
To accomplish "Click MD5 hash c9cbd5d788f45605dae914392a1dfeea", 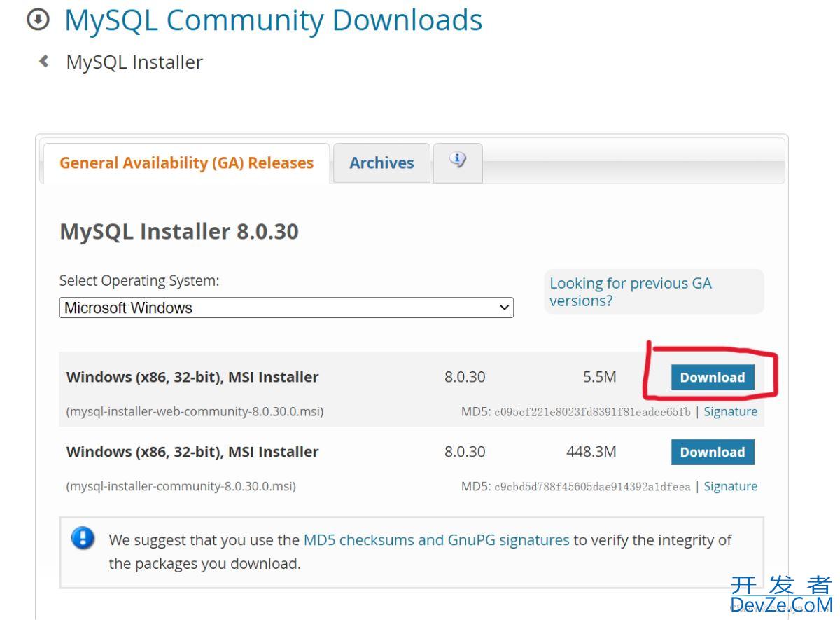I will 592,487.
